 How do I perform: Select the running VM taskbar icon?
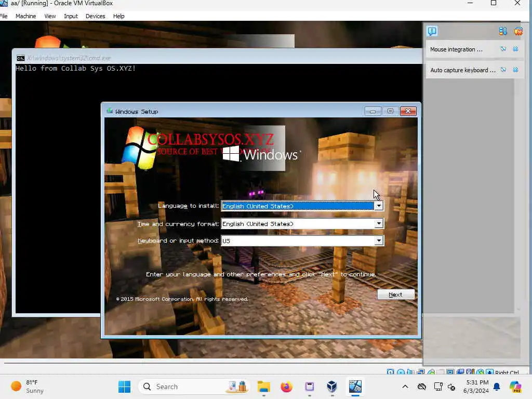click(355, 387)
